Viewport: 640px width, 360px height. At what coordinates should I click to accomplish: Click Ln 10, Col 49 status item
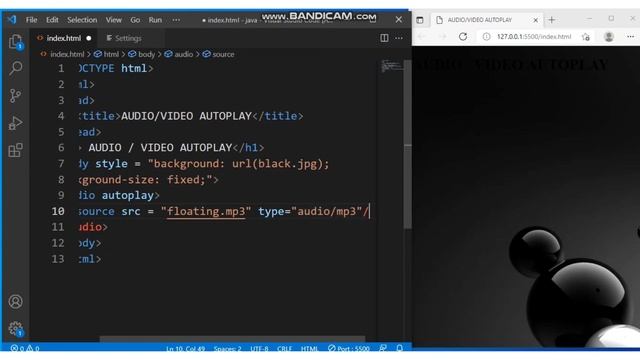[185, 349]
